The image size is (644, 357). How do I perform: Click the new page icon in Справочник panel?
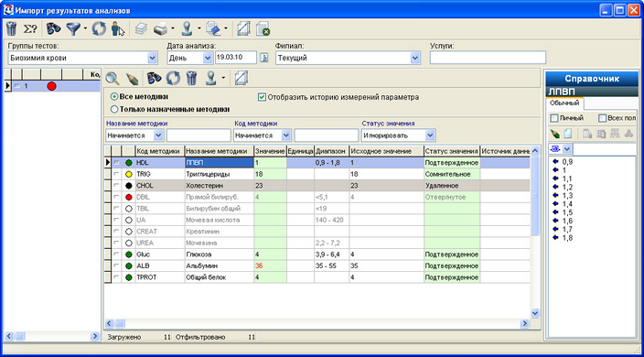coord(568,134)
